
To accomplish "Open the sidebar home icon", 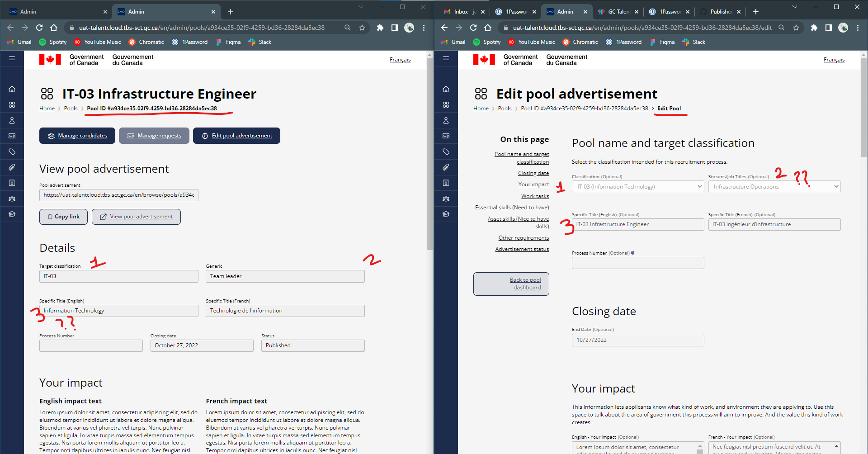I will point(12,89).
